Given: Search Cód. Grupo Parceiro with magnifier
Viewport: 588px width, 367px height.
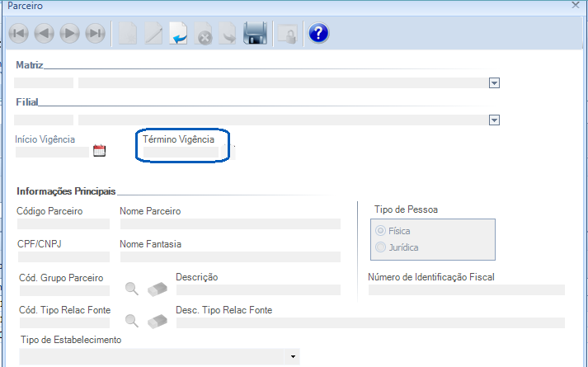Looking at the screenshot, I should point(132,289).
